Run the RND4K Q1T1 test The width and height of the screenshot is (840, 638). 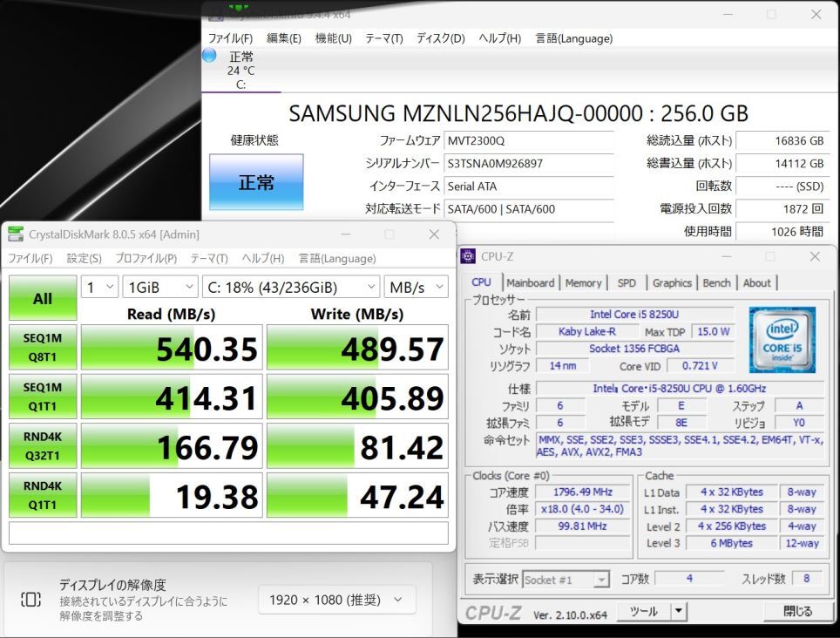(x=43, y=495)
